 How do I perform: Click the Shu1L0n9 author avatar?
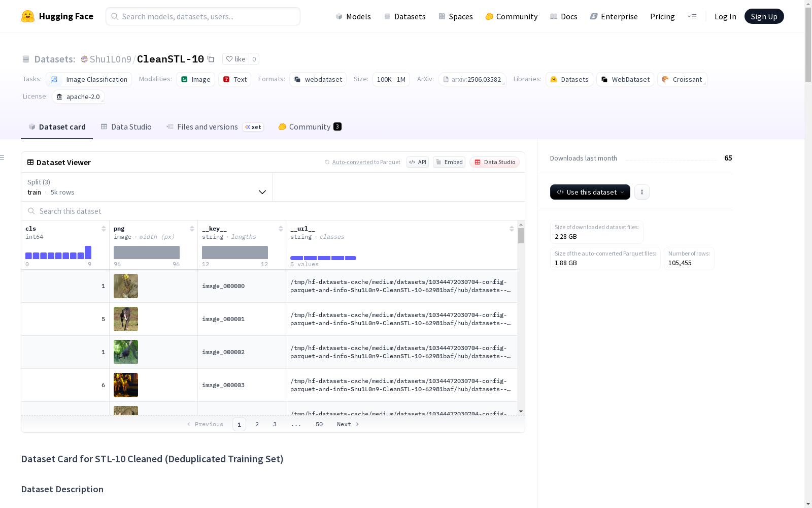[84, 59]
